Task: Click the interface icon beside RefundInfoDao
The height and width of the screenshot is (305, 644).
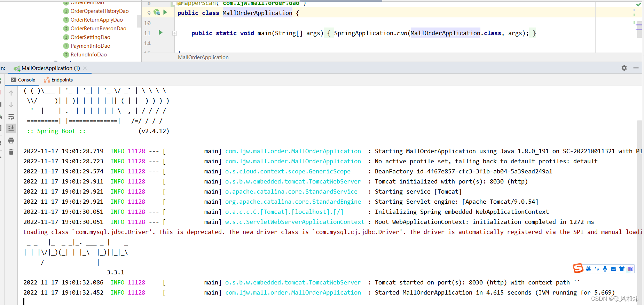Action: 66,55
